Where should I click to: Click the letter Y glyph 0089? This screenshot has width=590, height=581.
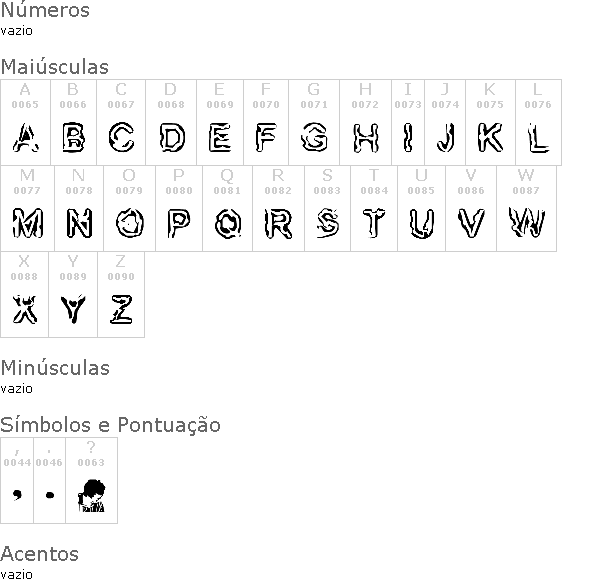73,295
